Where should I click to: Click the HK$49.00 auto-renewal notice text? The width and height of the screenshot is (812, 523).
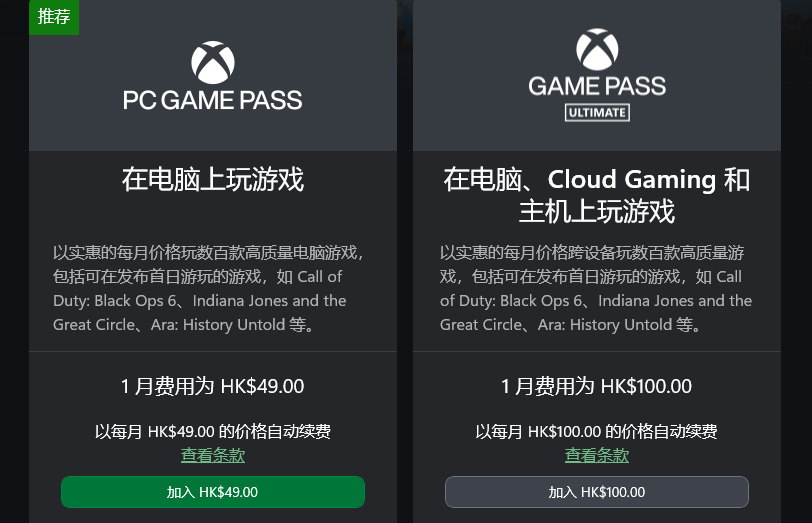[212, 432]
